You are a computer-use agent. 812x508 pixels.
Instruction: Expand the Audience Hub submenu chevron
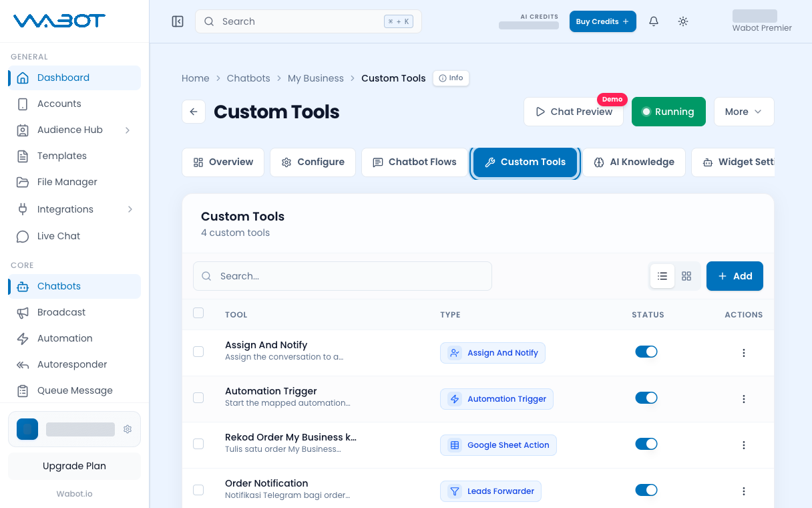click(x=128, y=130)
